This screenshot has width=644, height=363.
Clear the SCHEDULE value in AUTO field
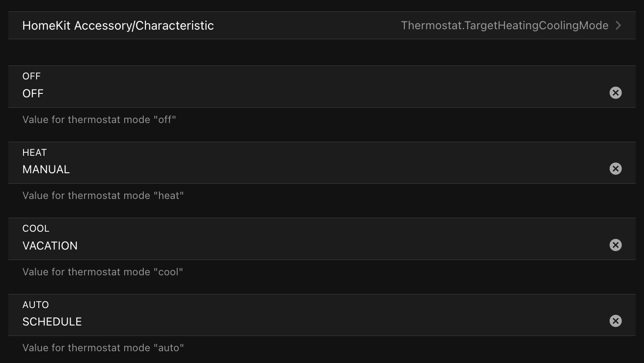[615, 321]
